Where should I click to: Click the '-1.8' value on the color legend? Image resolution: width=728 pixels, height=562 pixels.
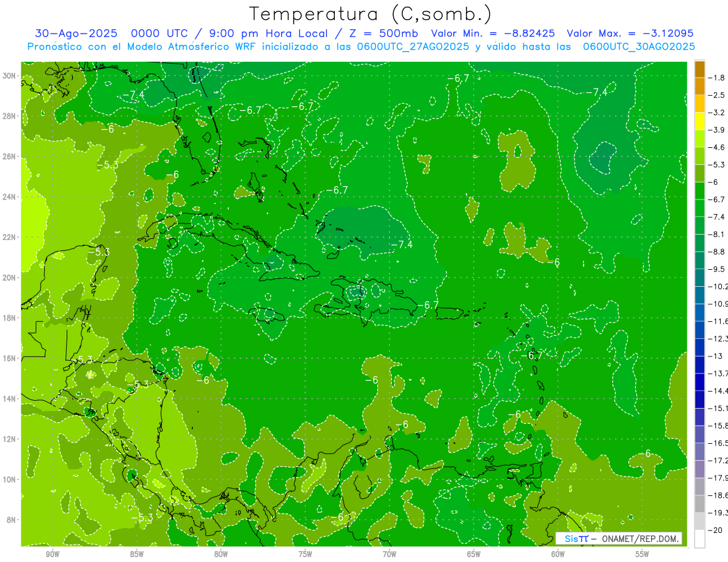click(x=717, y=78)
